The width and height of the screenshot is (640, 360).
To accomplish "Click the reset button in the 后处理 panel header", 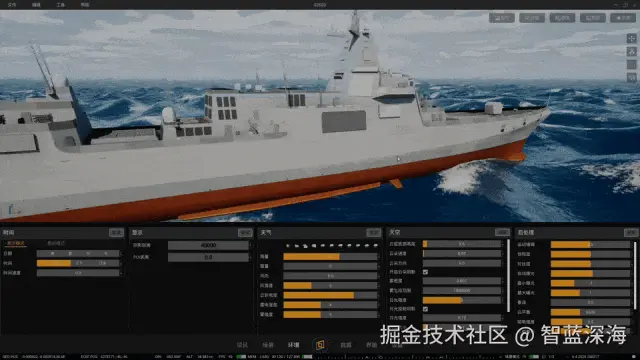I will [631, 233].
